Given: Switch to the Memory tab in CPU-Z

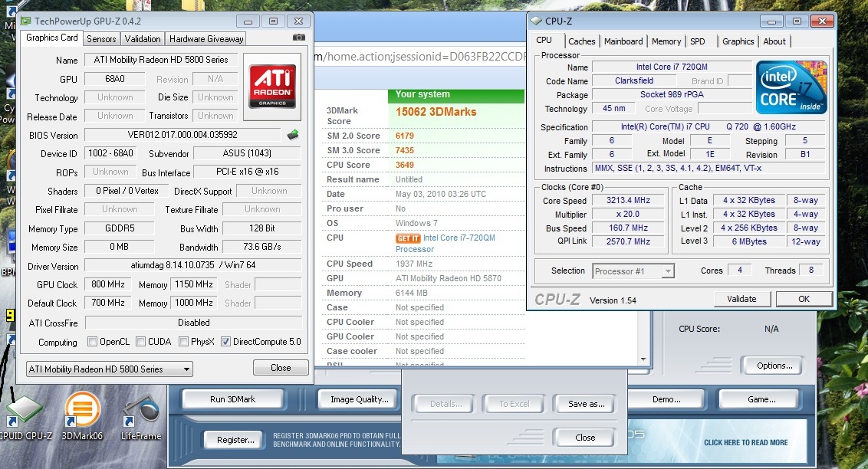Looking at the screenshot, I should pyautogui.click(x=666, y=41).
